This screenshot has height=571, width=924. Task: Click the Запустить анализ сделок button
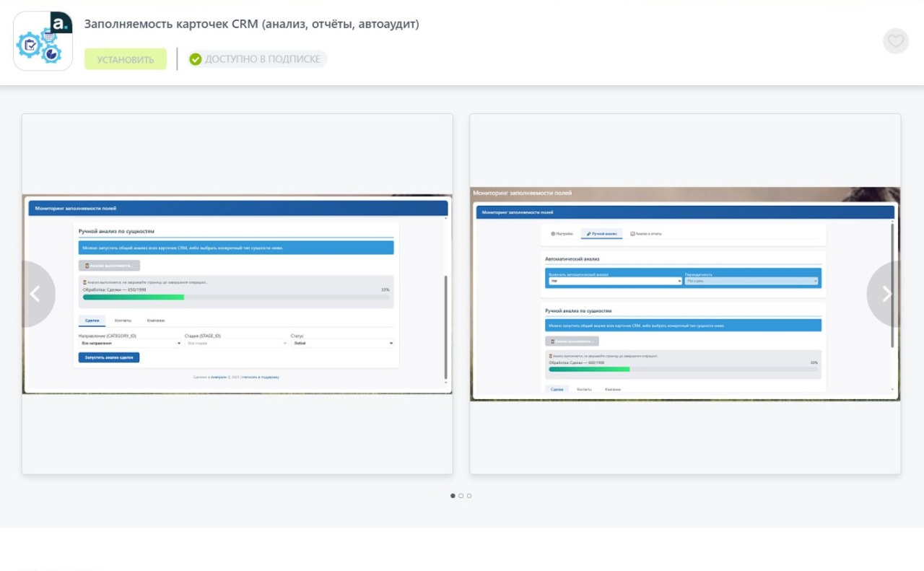(109, 357)
